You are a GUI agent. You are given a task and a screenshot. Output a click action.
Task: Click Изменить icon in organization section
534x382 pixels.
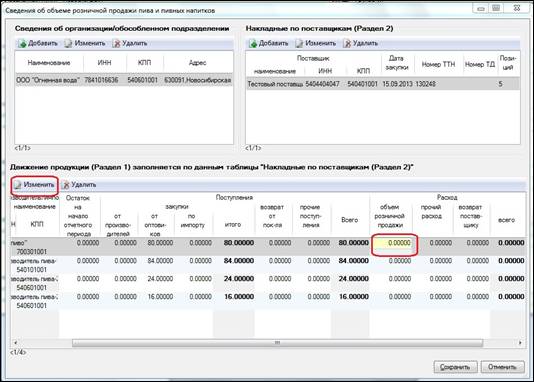point(68,44)
